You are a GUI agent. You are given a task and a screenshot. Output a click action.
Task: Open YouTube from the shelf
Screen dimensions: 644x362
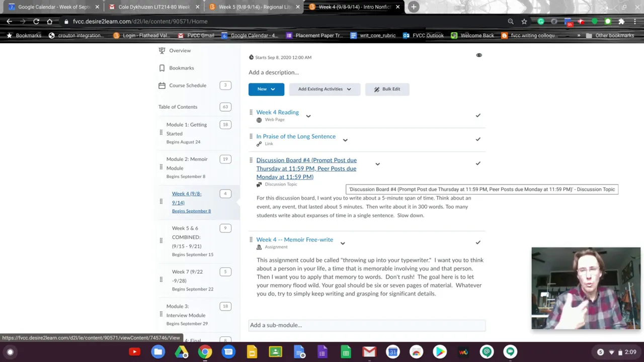click(134, 352)
